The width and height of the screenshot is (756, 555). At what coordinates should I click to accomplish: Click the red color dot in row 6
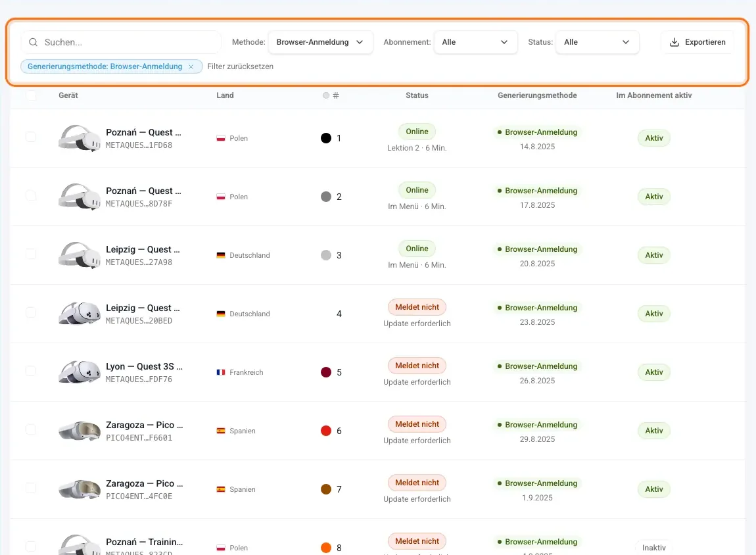pos(326,431)
